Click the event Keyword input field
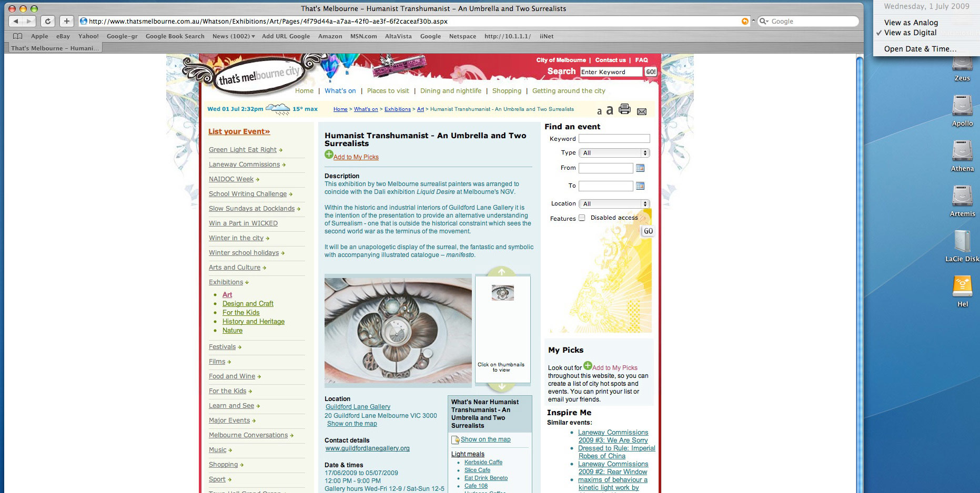The height and width of the screenshot is (493, 980). click(614, 139)
